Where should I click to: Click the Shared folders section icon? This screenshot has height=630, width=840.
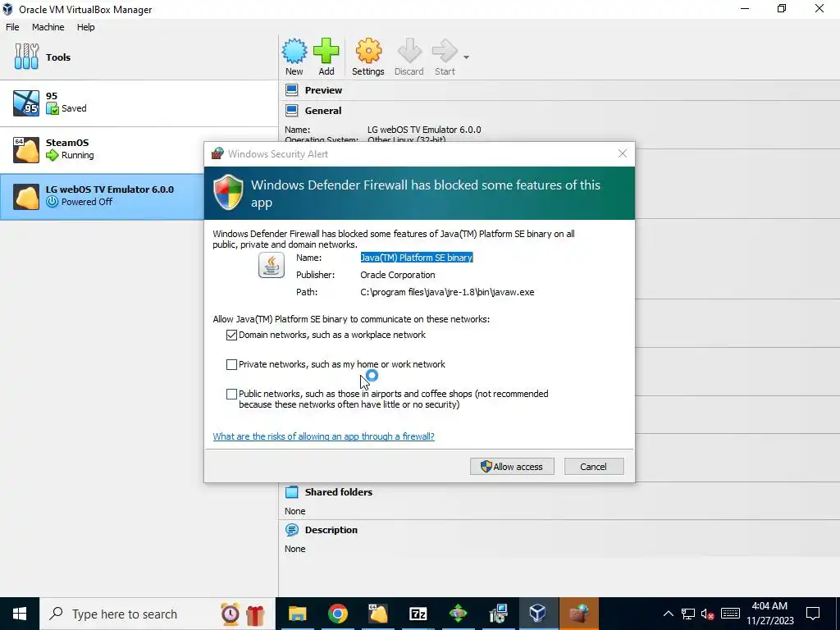[x=292, y=492]
